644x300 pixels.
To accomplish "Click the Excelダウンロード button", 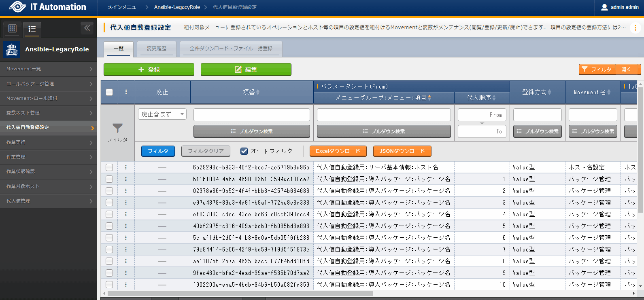I will [338, 151].
